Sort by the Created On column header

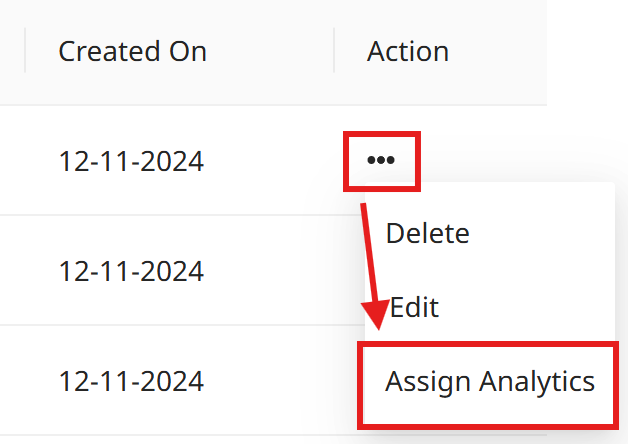(132, 51)
